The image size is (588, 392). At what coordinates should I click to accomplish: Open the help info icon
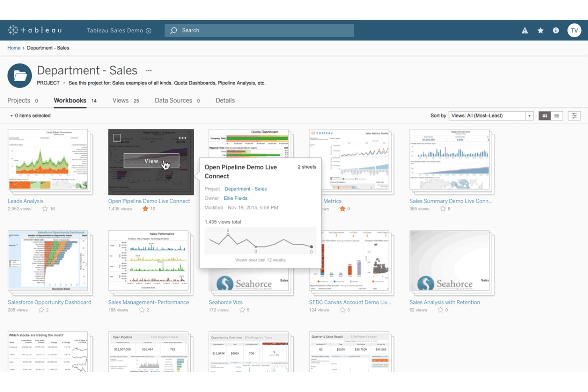(x=556, y=31)
